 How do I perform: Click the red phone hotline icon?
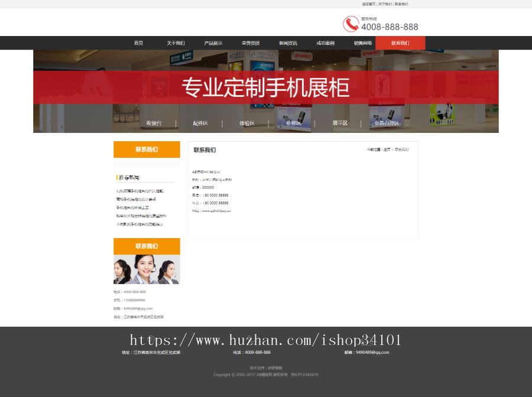tap(349, 24)
